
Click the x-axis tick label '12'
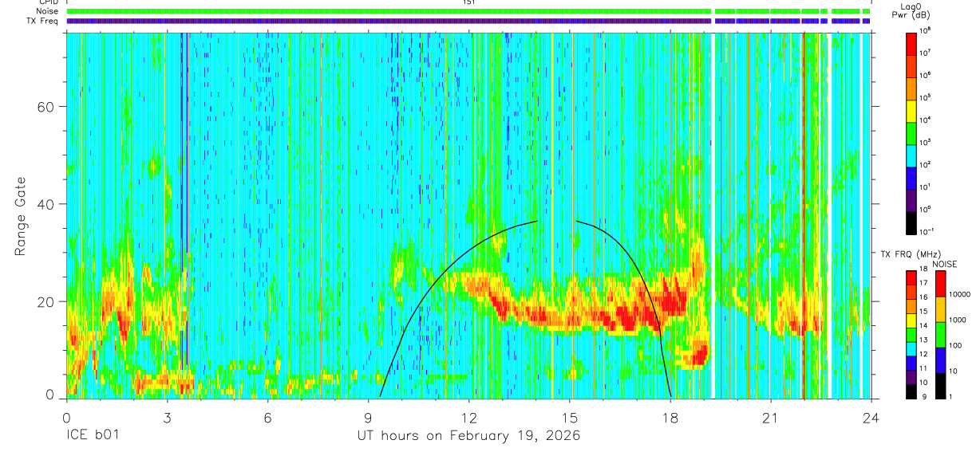(469, 417)
